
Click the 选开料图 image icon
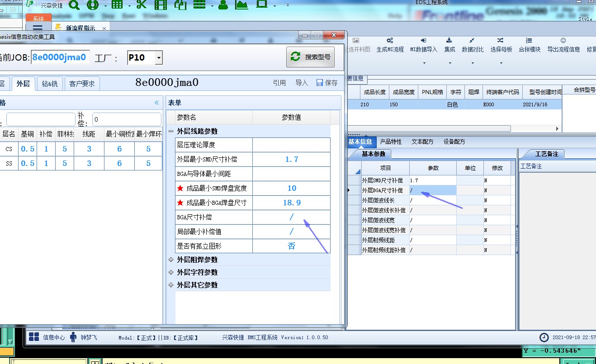356,40
